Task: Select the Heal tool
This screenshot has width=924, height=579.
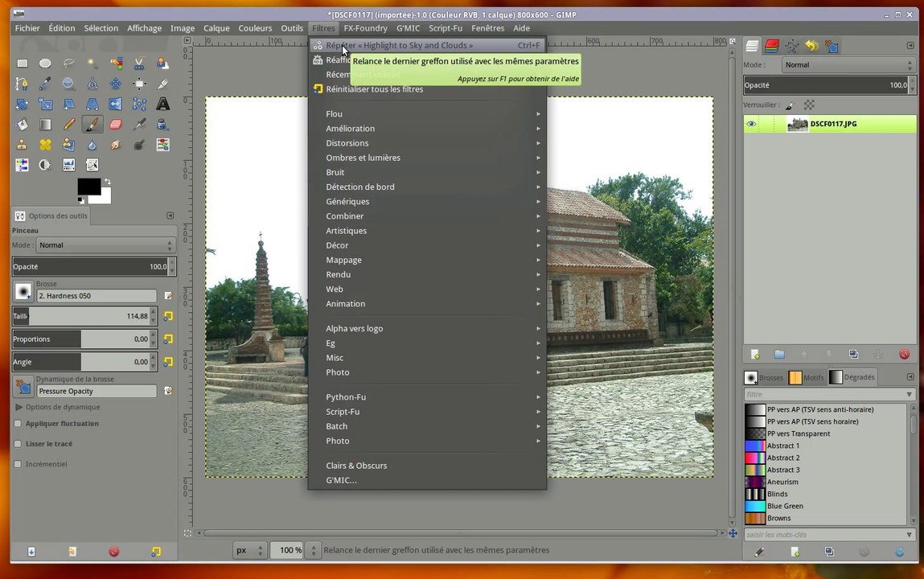Action: tap(45, 145)
